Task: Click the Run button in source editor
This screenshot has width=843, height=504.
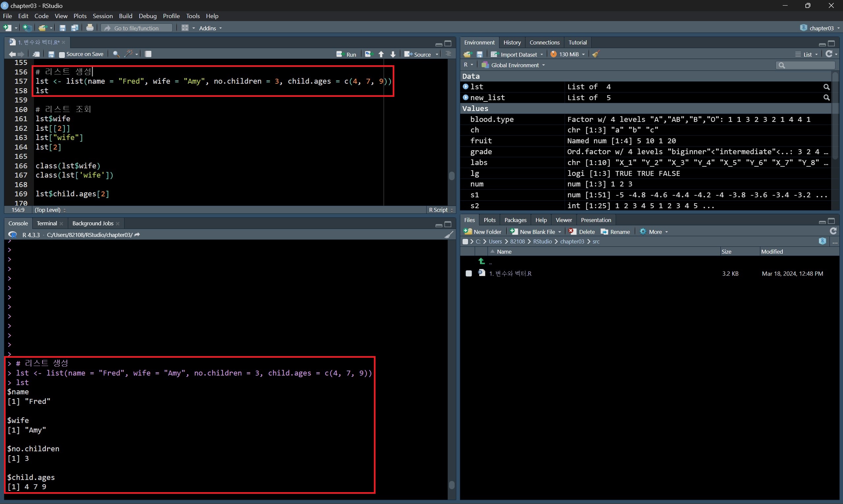Action: click(x=346, y=54)
